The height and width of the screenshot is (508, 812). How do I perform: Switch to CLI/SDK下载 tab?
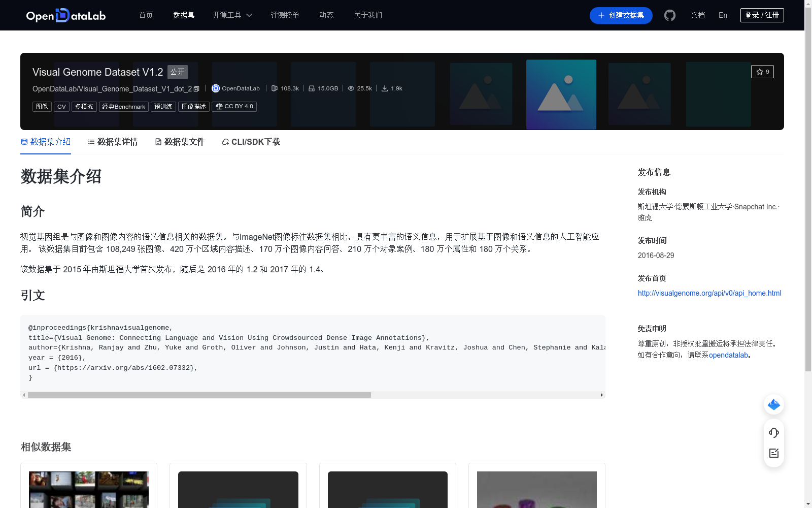[x=251, y=142]
